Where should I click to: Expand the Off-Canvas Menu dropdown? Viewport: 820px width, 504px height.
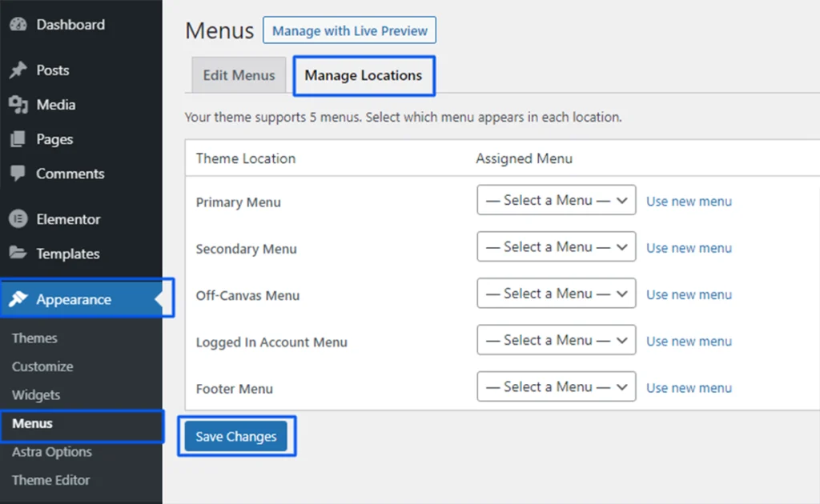[x=556, y=293]
